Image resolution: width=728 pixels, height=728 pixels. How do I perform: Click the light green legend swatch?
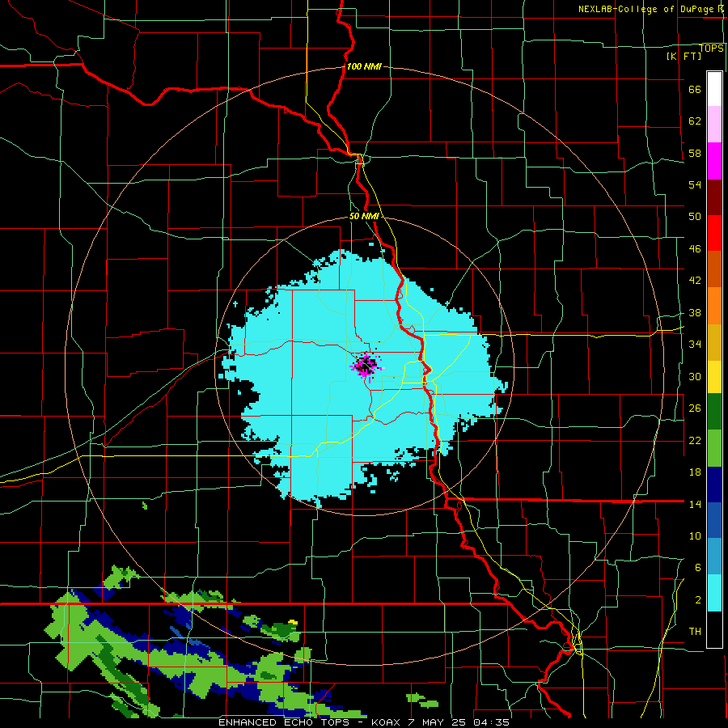(x=714, y=448)
